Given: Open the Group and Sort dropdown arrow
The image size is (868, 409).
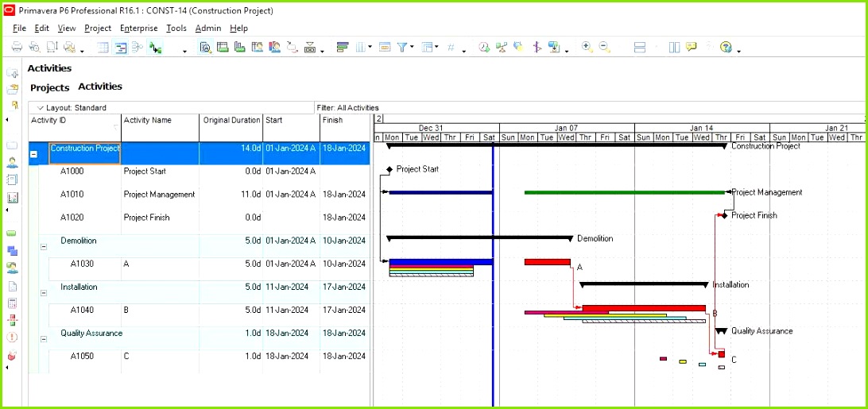Looking at the screenshot, I should pyautogui.click(x=436, y=47).
